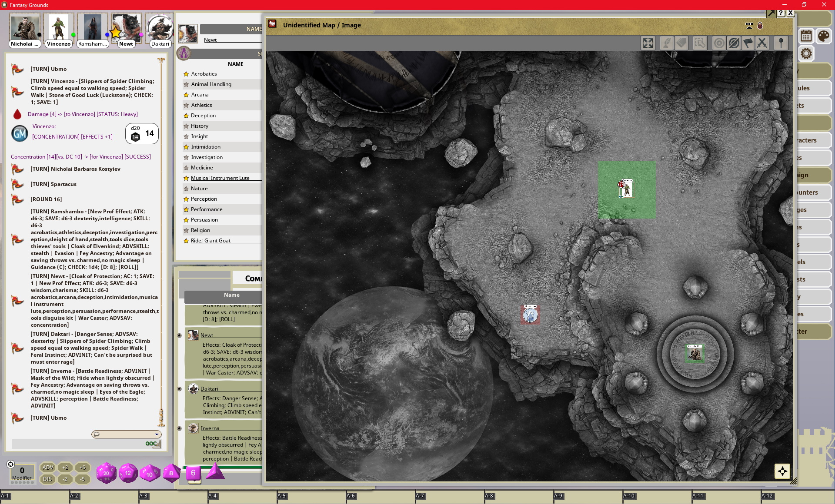This screenshot has width=835, height=504.
Task: Roll the purple d20 die
Action: [x=106, y=473]
